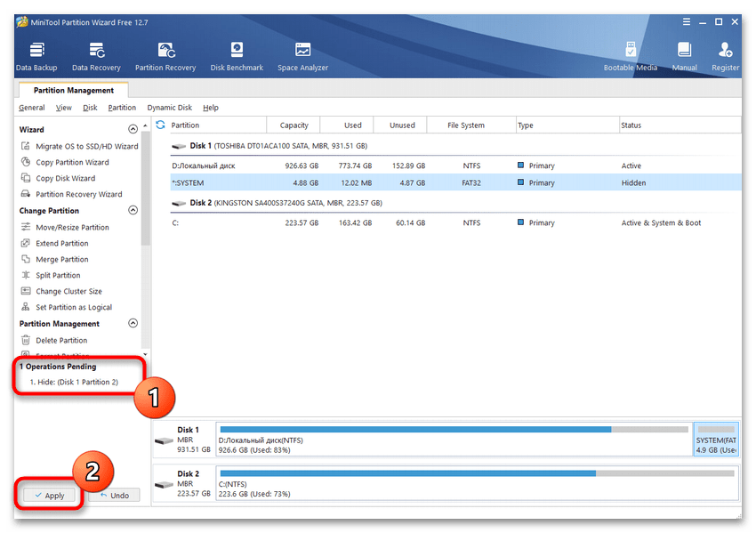The image size is (756, 533).
Task: Click the refresh icon next to Partition header
Action: click(161, 125)
